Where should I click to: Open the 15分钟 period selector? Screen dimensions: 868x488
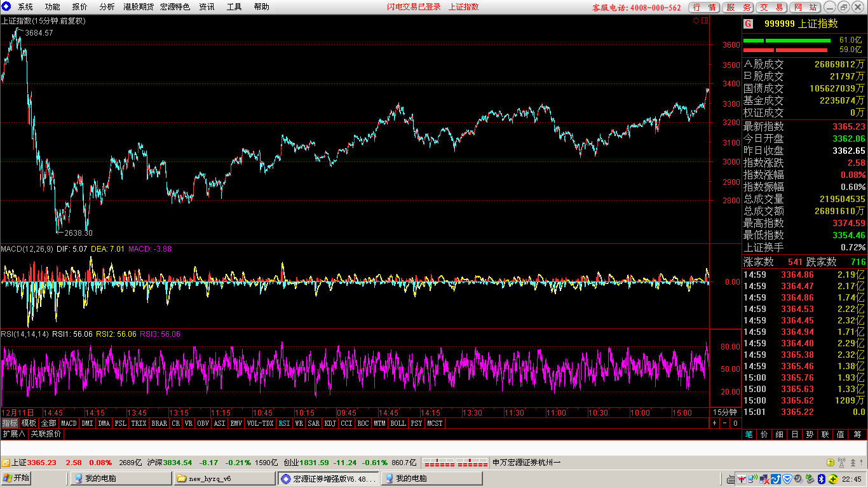pos(724,412)
